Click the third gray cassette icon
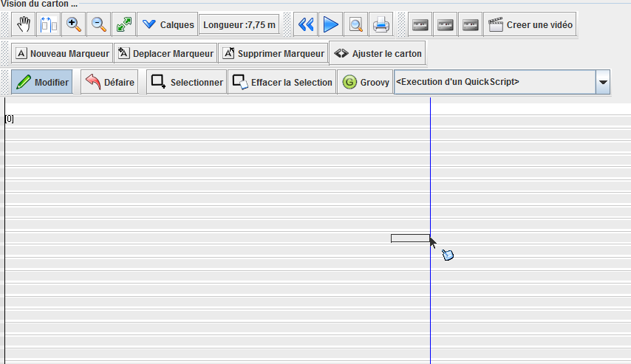 471,24
